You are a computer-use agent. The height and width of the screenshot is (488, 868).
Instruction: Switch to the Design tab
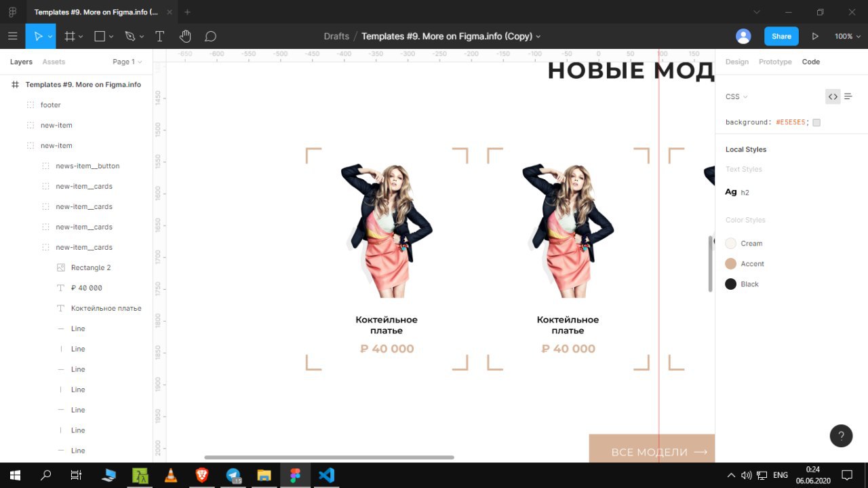737,62
